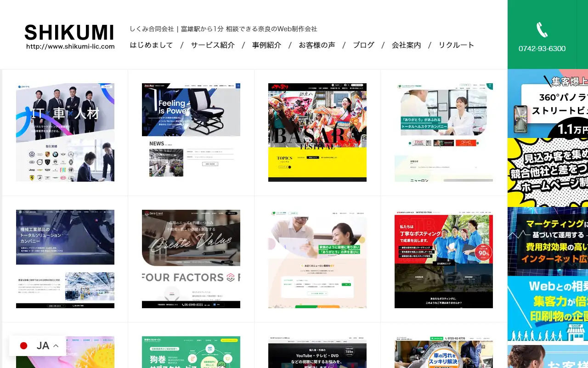Open the はじめまして menu item

[x=151, y=45]
